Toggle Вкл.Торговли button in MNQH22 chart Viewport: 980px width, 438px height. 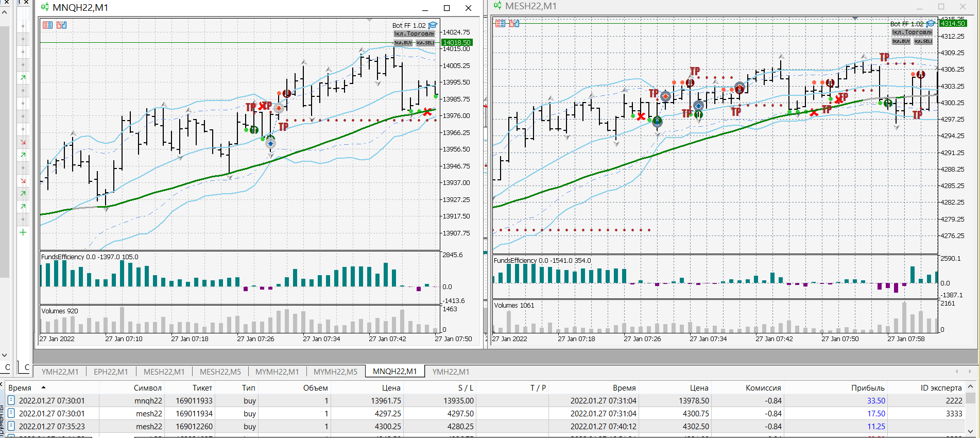click(x=414, y=33)
